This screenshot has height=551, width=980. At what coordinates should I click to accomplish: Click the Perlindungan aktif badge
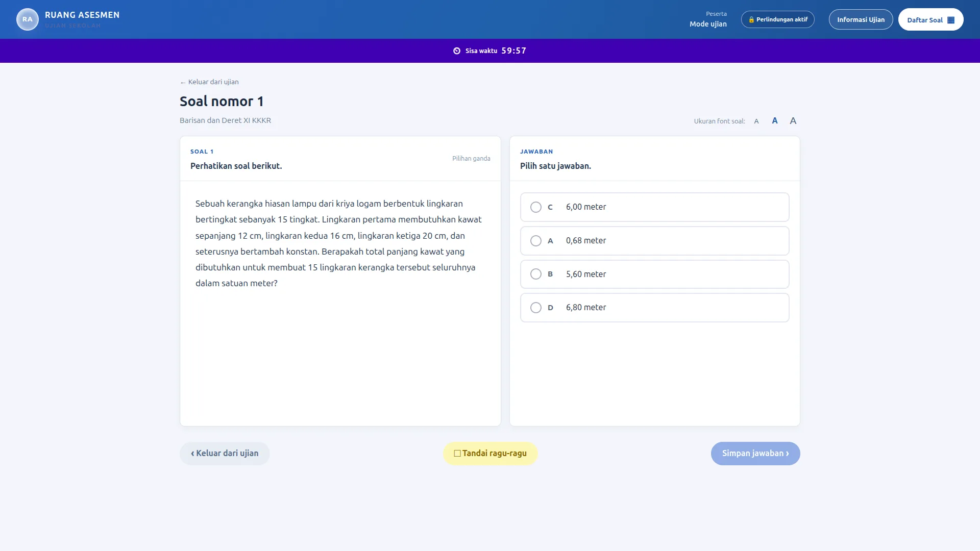click(778, 19)
